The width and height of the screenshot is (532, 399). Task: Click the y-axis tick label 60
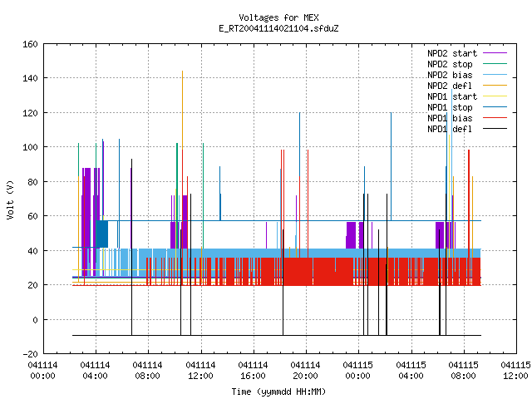(33, 216)
